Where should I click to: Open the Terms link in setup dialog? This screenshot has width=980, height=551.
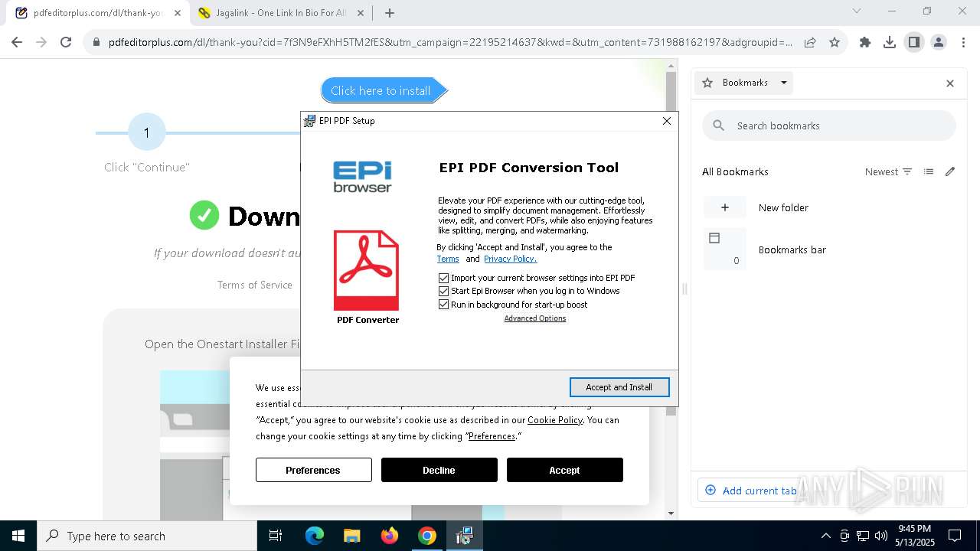point(448,259)
